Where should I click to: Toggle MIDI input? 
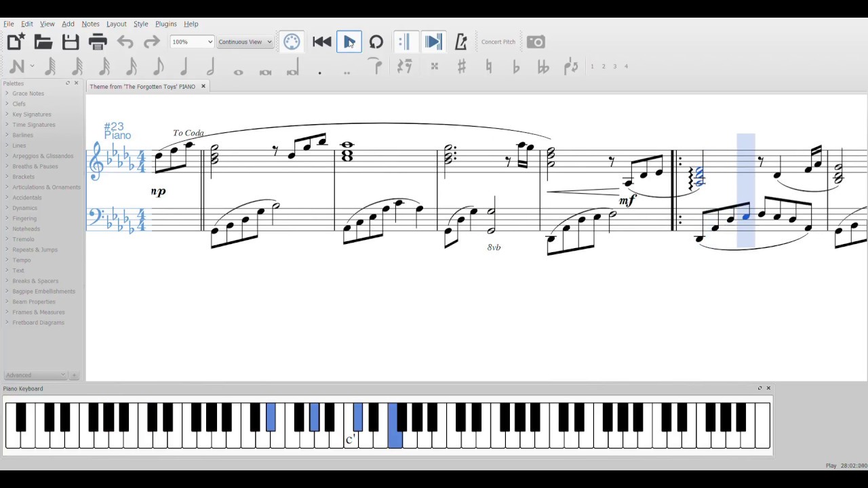pos(292,42)
